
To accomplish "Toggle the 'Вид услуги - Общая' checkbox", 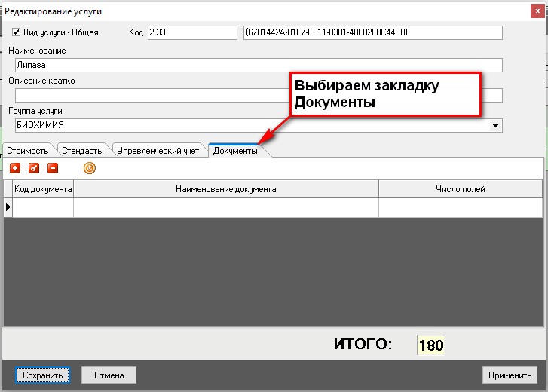I will 16,32.
